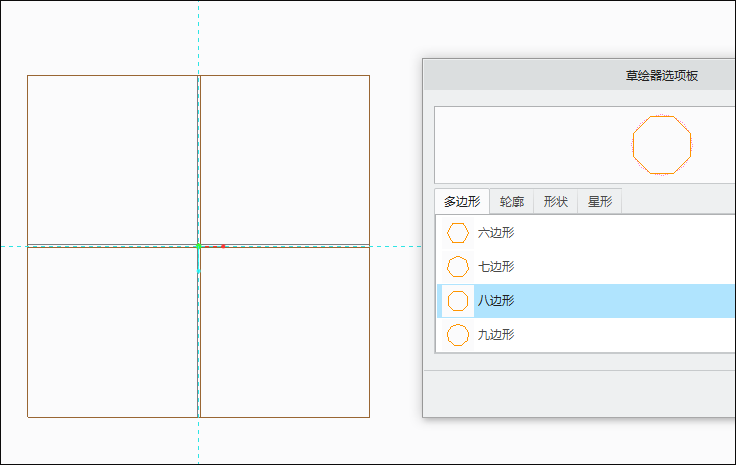Click inside the top-right sketch square

coord(285,160)
